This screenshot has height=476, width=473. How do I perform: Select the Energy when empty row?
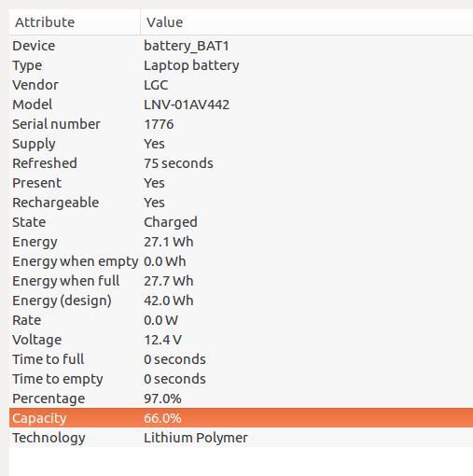coord(241,261)
